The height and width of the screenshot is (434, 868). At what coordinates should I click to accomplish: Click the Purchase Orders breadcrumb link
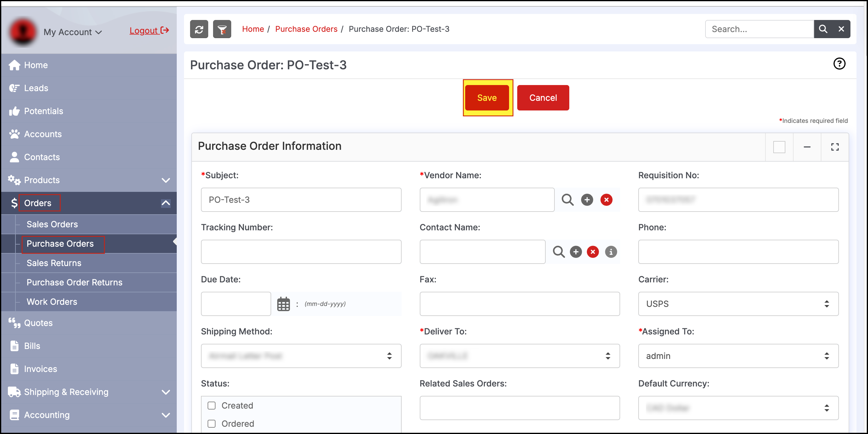pos(306,29)
